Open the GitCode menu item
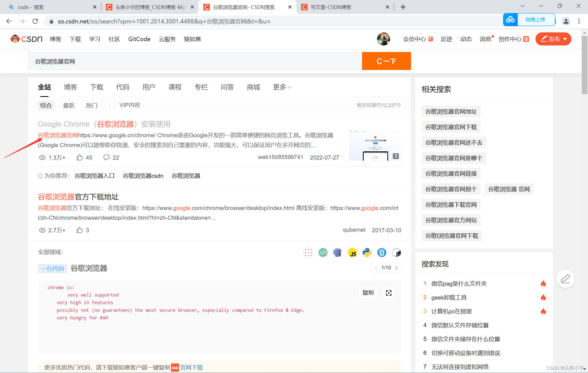 click(139, 39)
